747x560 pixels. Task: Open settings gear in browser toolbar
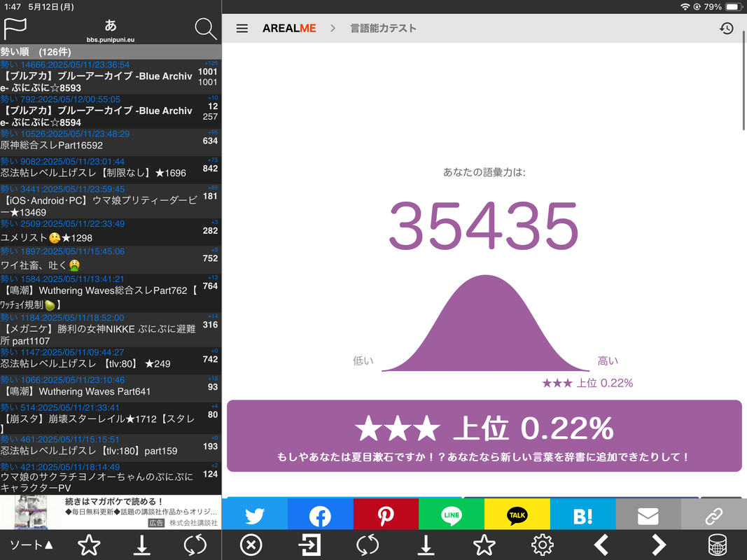pos(543,545)
